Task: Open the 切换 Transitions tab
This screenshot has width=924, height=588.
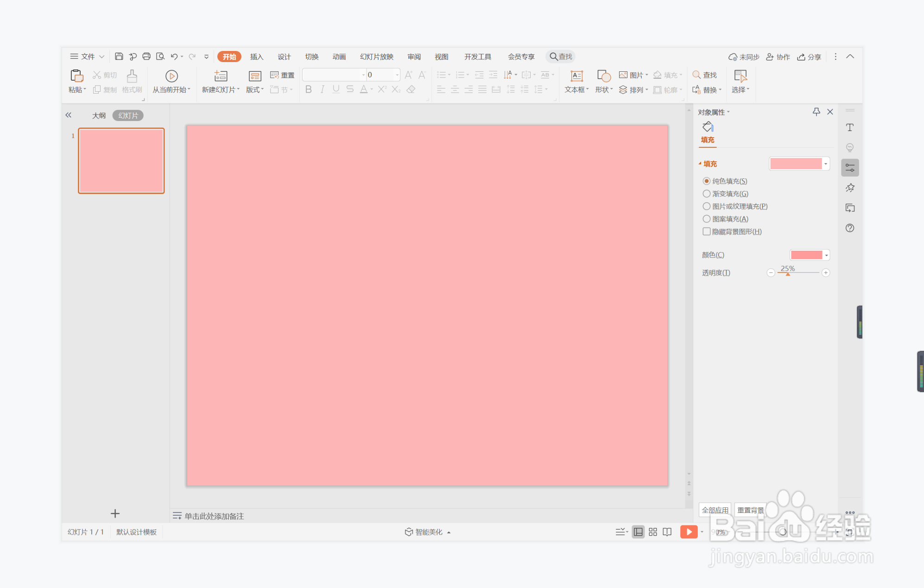Action: pyautogui.click(x=312, y=57)
